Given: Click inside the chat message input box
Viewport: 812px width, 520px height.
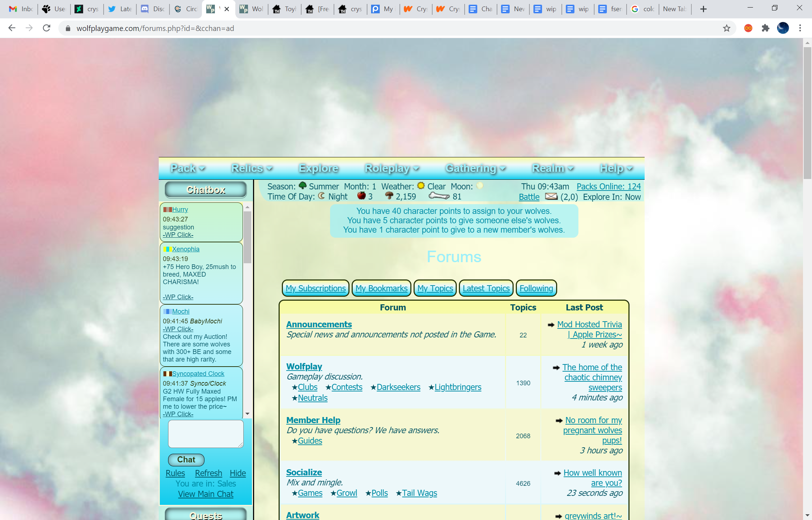Looking at the screenshot, I should [x=206, y=434].
